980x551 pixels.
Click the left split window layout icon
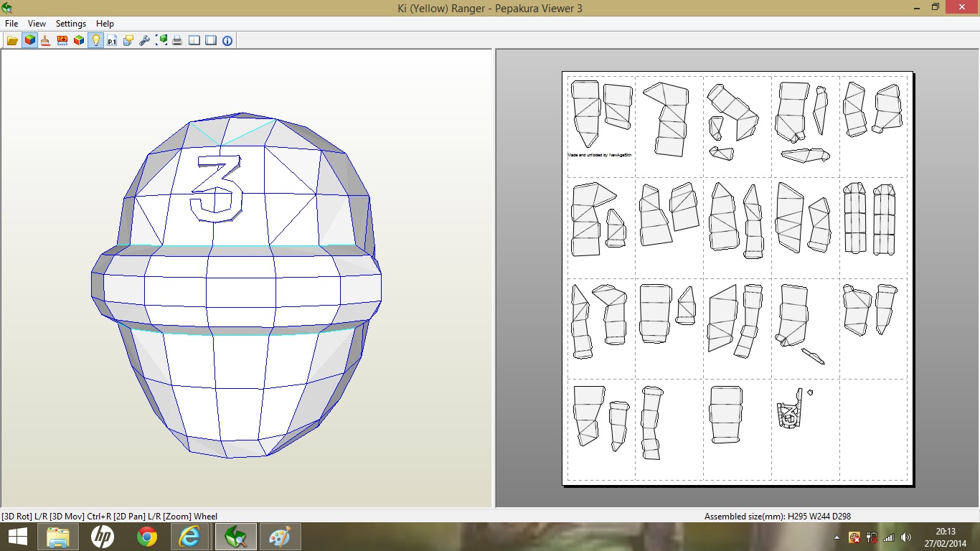pos(194,41)
